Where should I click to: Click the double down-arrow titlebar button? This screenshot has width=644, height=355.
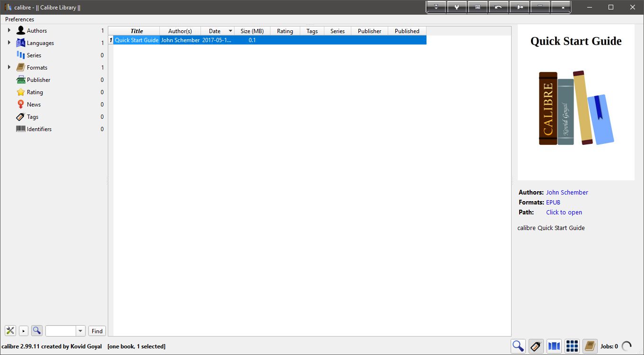pos(436,7)
